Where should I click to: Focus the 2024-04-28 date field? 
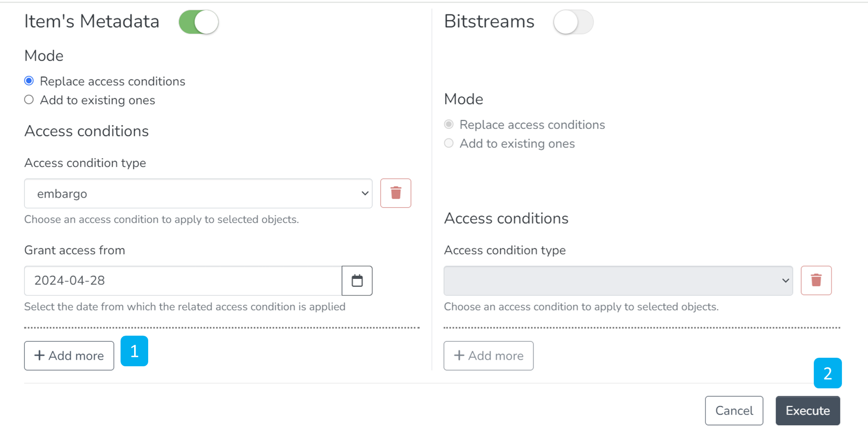pos(183,280)
